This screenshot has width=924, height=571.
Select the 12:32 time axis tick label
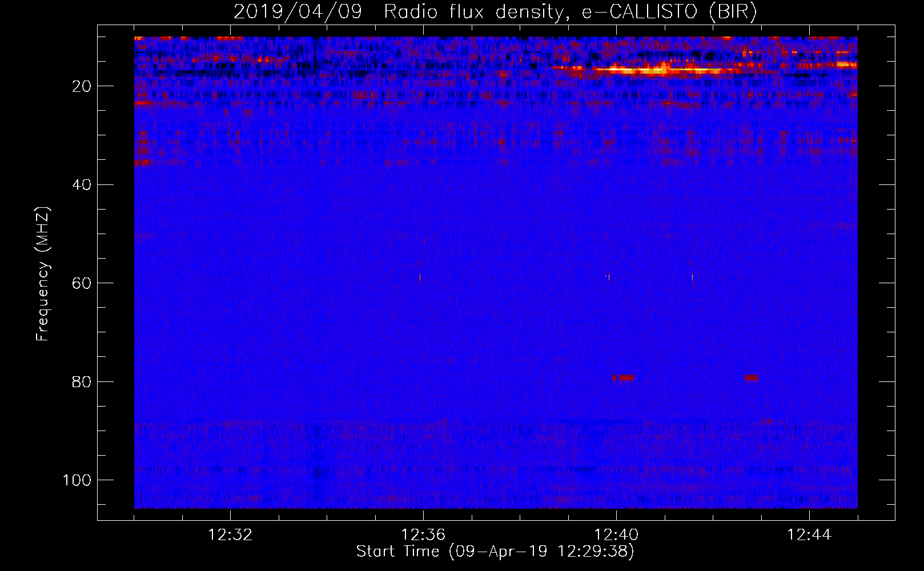coord(230,535)
